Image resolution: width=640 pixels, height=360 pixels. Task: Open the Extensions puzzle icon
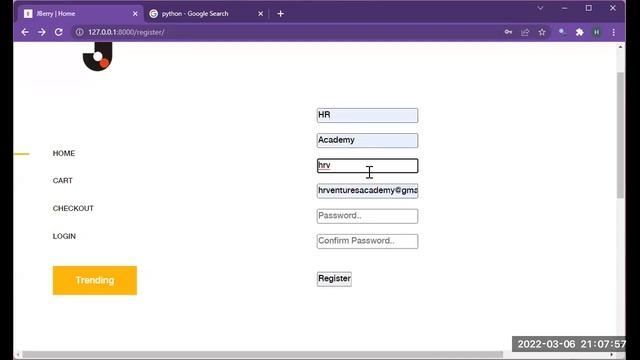580,32
